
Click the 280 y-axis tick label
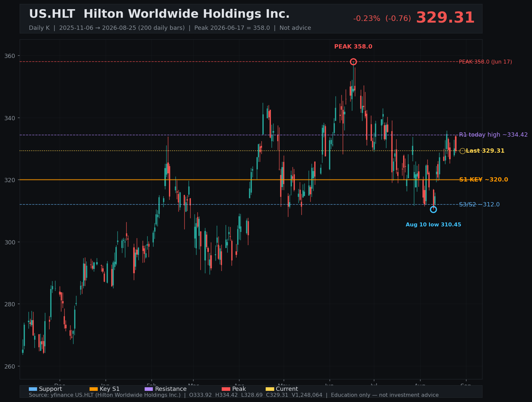coord(10,304)
